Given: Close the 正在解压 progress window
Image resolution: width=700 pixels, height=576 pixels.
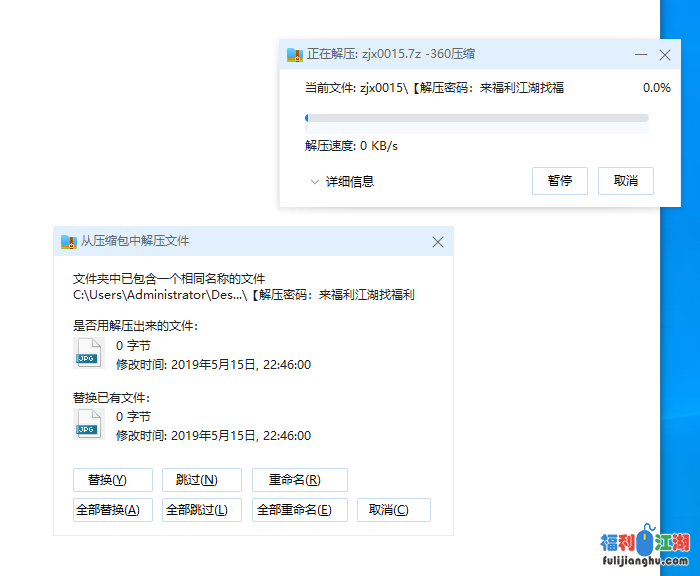Looking at the screenshot, I should [x=665, y=55].
